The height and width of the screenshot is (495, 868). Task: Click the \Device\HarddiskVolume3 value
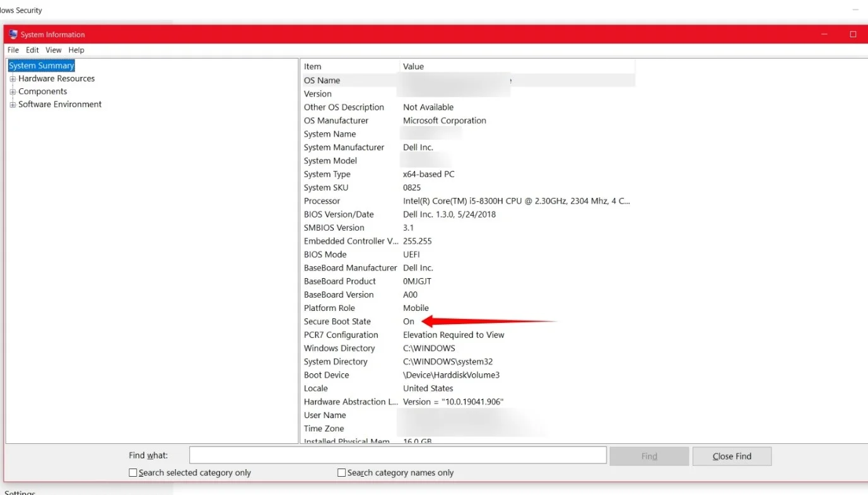pyautogui.click(x=452, y=375)
